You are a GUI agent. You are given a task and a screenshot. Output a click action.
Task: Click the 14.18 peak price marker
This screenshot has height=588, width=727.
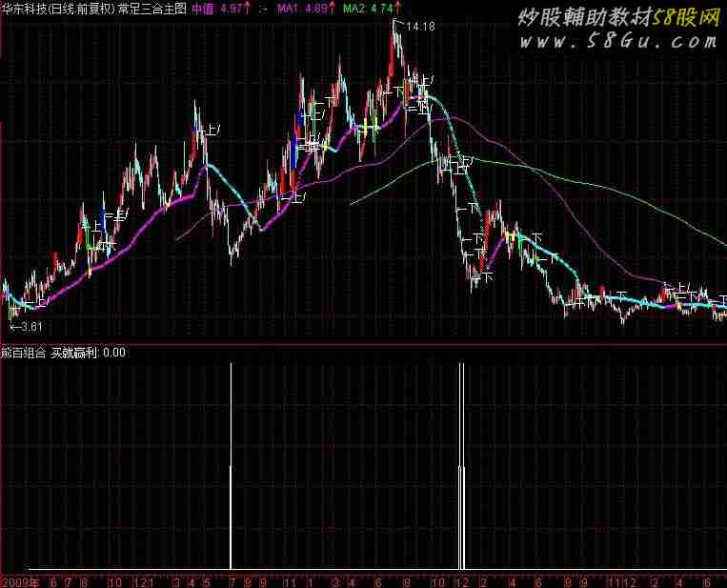coord(419,27)
